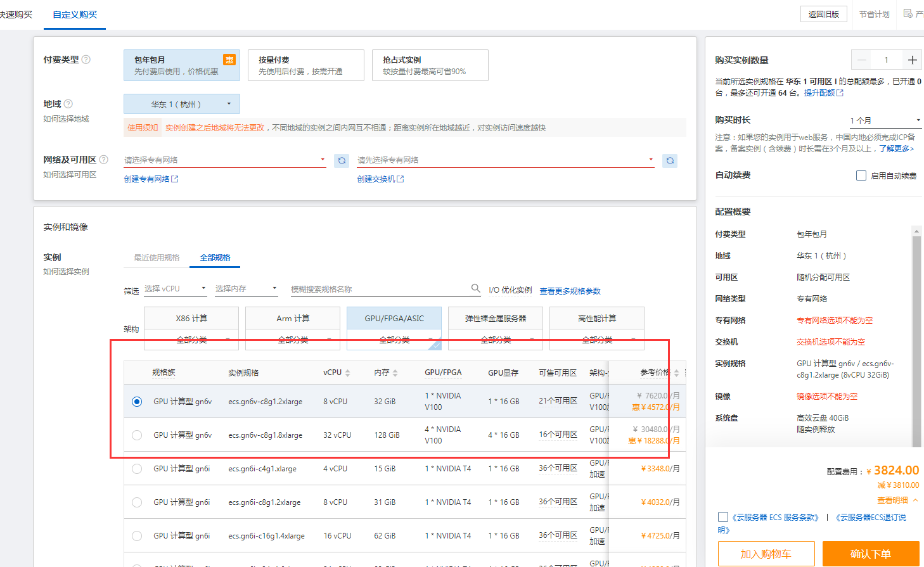Switch to 快速购买 tab

click(x=16, y=15)
